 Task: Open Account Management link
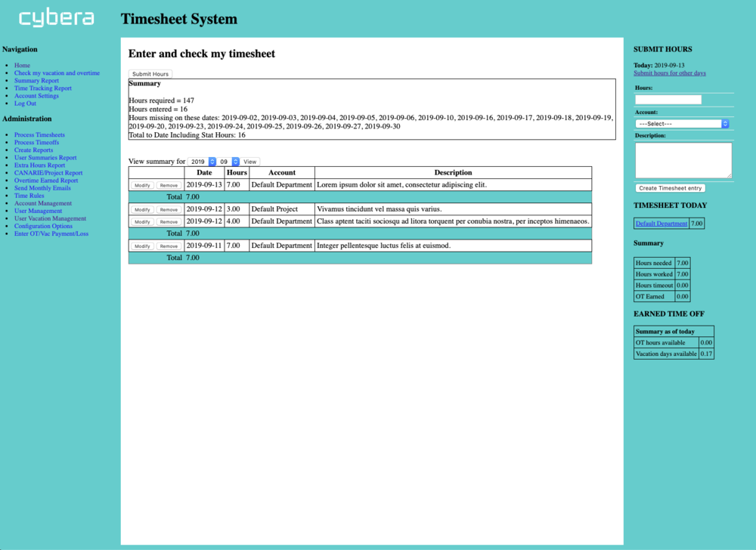click(x=43, y=203)
